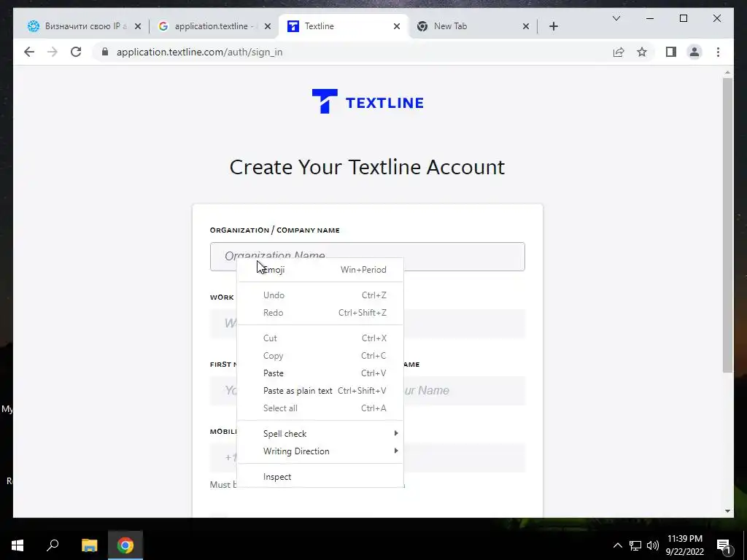
Task: Choose Select all in context menu
Action: [x=320, y=408]
